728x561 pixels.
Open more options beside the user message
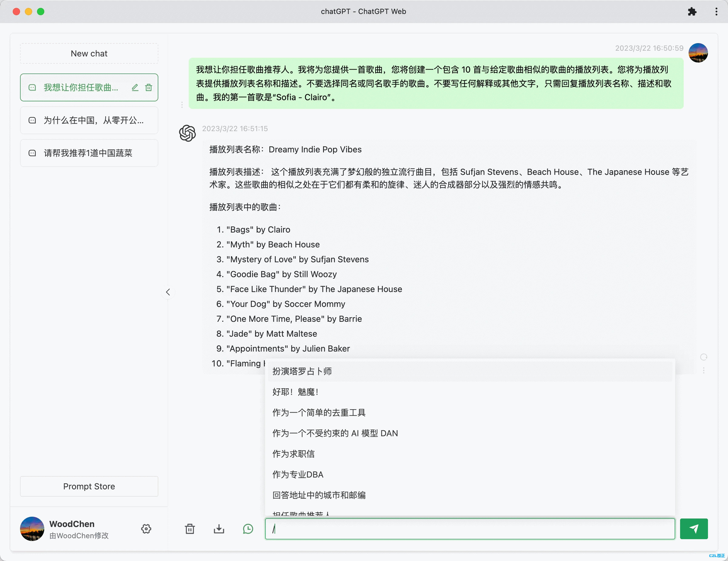182,105
